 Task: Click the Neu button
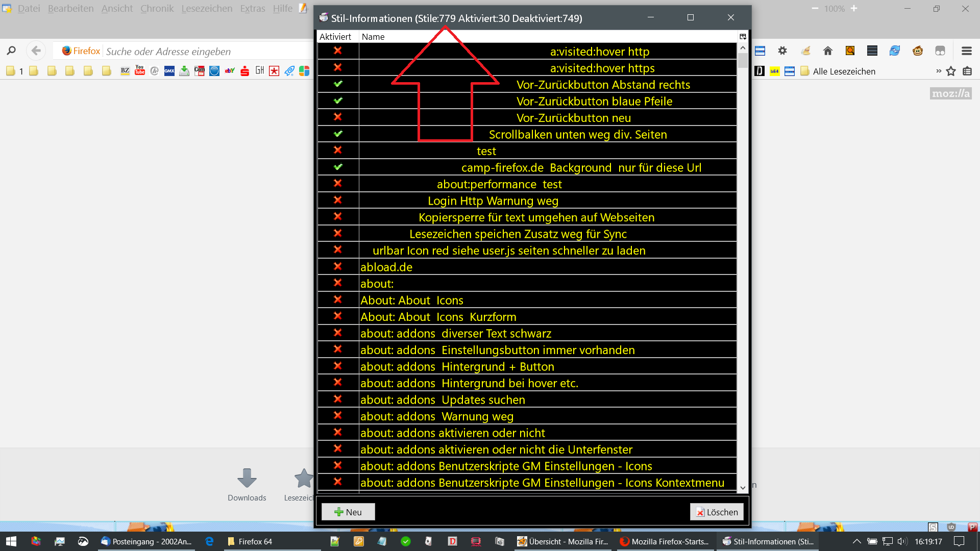coord(348,512)
